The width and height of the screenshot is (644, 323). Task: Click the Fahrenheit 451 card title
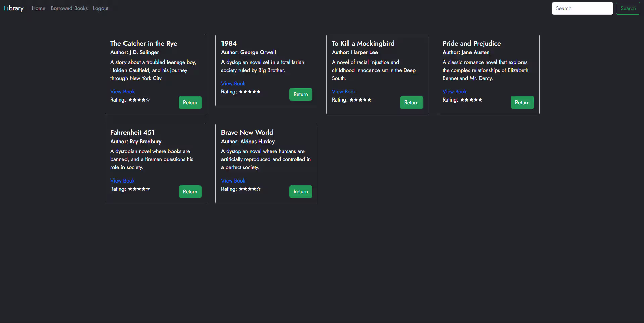coord(133,132)
